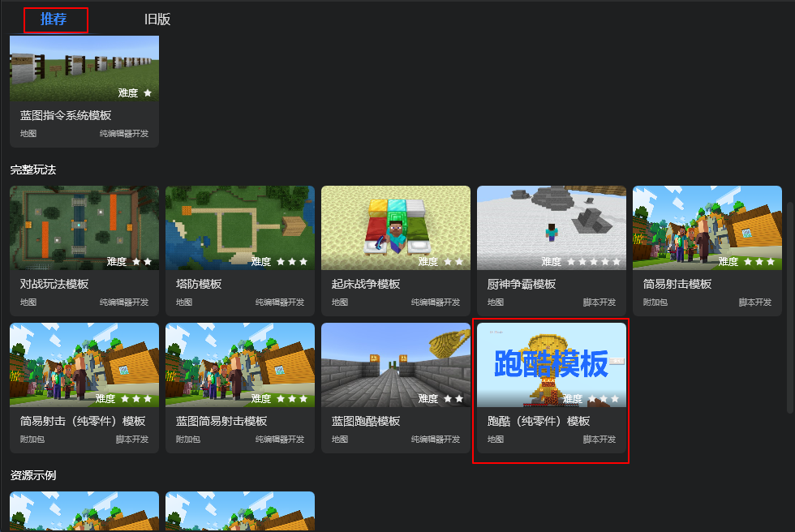Open the 蓝图跑酷模板 stone path image

pyautogui.click(x=396, y=365)
